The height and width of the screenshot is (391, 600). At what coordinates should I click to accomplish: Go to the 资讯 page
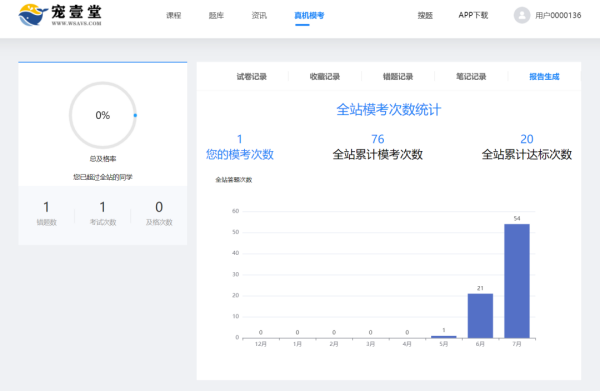click(x=259, y=15)
